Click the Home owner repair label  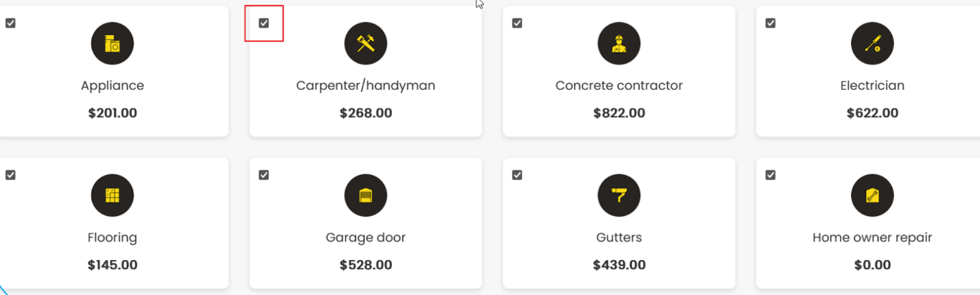click(872, 237)
